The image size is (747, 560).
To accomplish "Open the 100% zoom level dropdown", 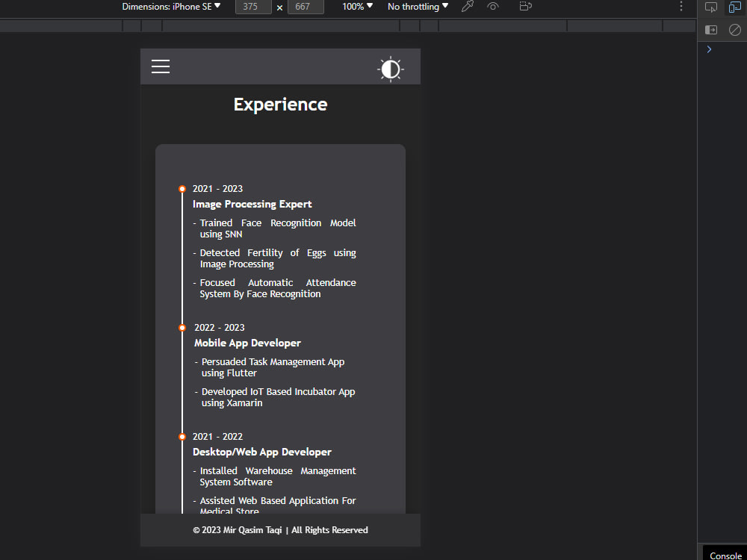I will pos(356,7).
